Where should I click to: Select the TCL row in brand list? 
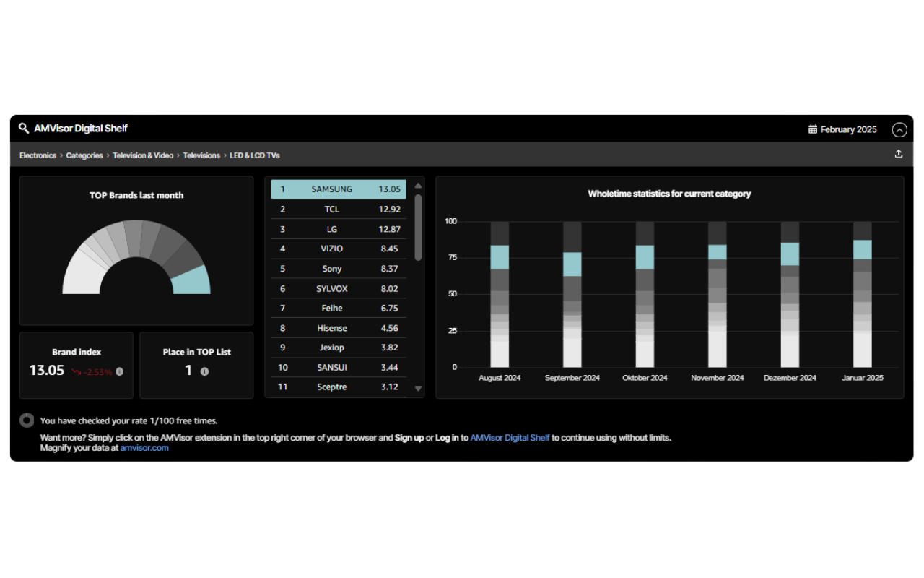[x=339, y=210]
